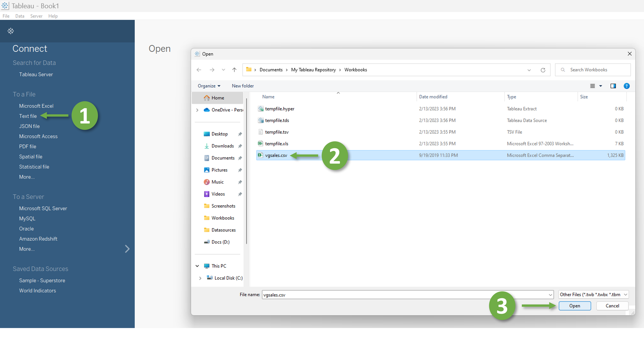Create a New folder
644x339 pixels.
243,86
